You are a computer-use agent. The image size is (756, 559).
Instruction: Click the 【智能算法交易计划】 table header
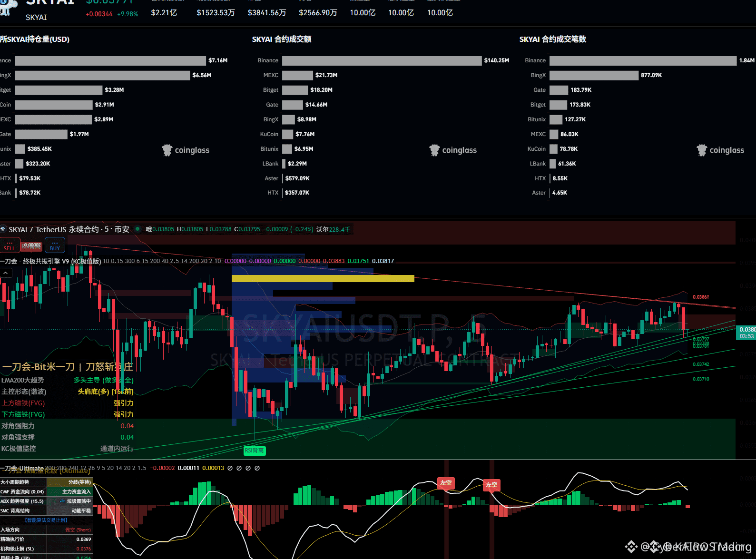pyautogui.click(x=46, y=520)
